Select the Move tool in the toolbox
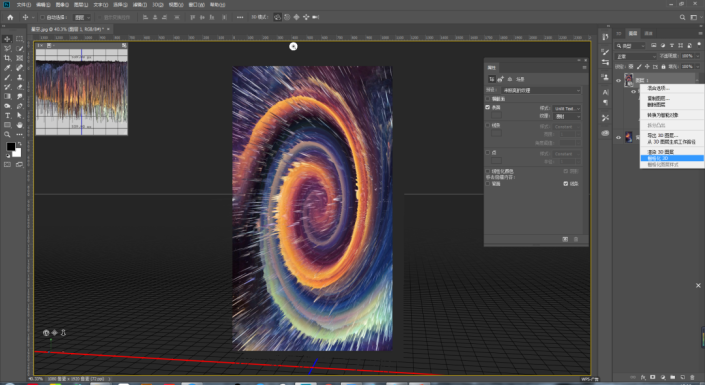The height and width of the screenshot is (385, 705). pyautogui.click(x=7, y=39)
